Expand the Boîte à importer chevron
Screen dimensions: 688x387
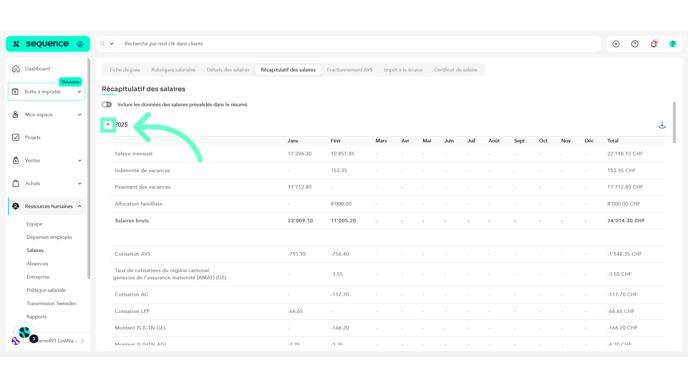point(79,92)
